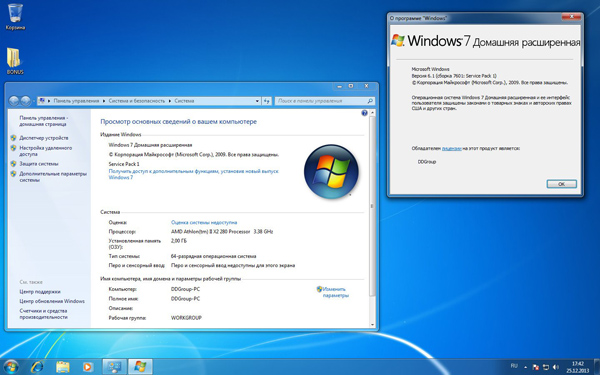Viewport: 600px width, 375px height.
Task: Click the refresh button beside address bar
Action: 267,101
